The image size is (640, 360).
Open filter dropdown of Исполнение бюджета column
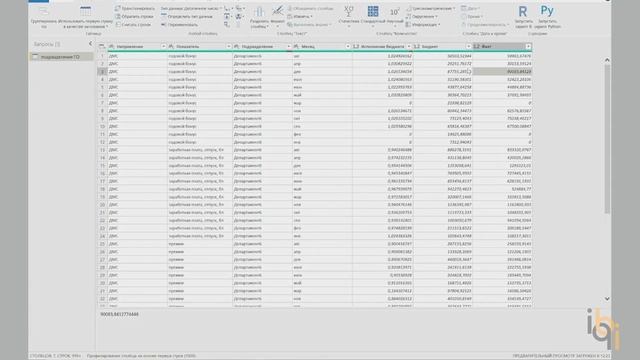tap(409, 47)
